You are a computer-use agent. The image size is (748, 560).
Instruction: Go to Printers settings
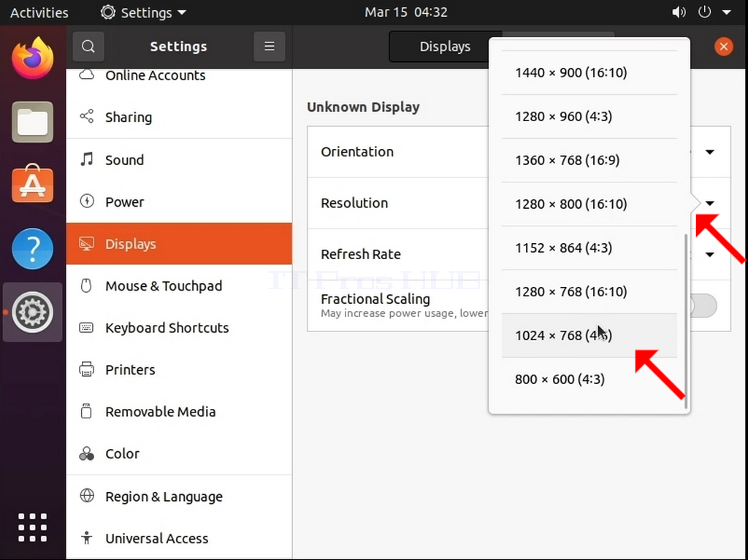coord(180,369)
